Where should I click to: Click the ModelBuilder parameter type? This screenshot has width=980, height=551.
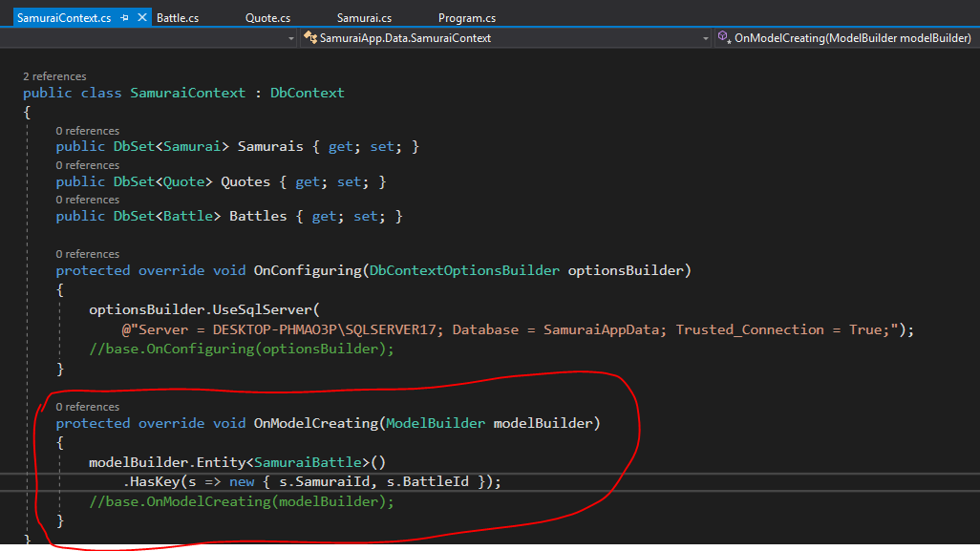(435, 423)
